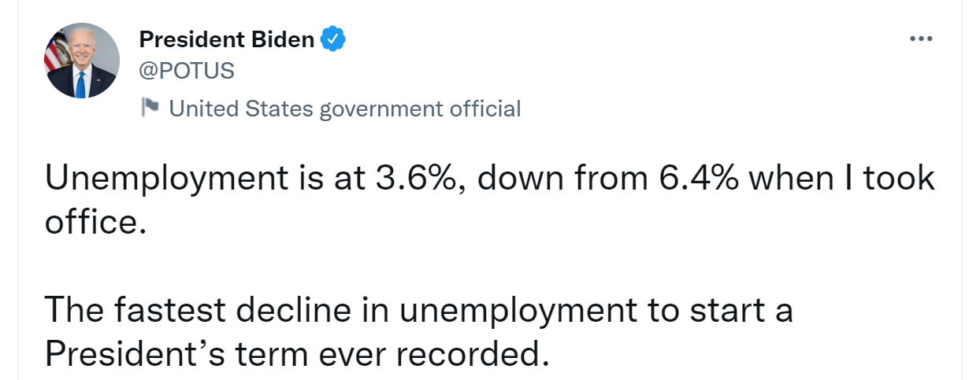
Task: Open the tweet's three-dot More menu
Action: pyautogui.click(x=920, y=39)
